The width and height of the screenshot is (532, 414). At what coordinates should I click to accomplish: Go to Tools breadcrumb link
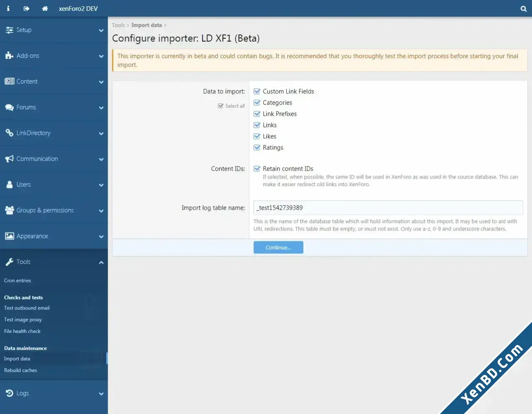point(118,25)
